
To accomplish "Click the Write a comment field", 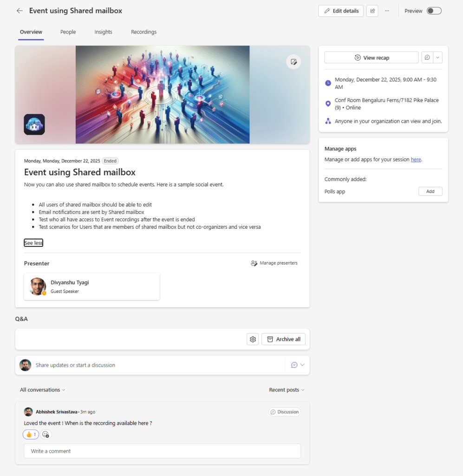I will point(163,451).
